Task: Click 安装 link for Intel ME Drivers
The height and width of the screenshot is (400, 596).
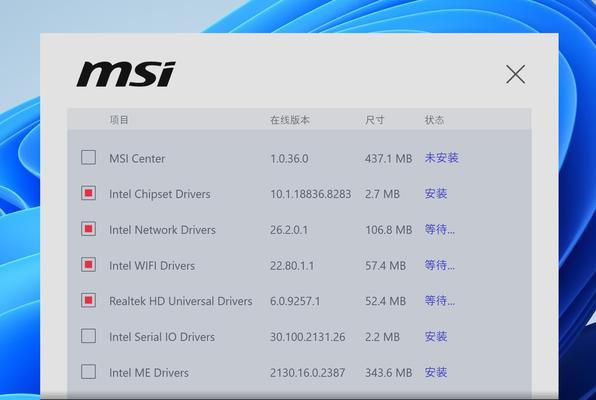Action: (436, 372)
